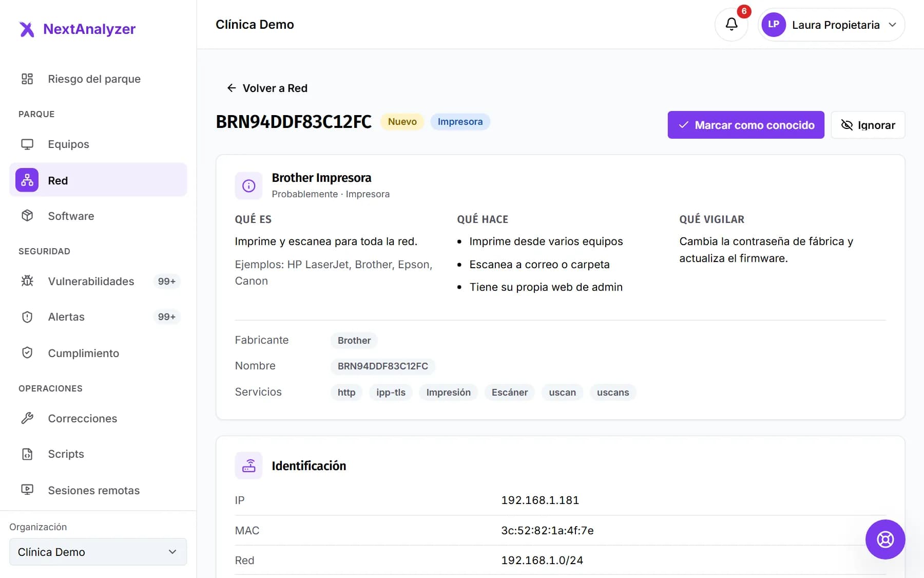Open the floating help lifebuoy button
The image size is (924, 578).
[885, 539]
